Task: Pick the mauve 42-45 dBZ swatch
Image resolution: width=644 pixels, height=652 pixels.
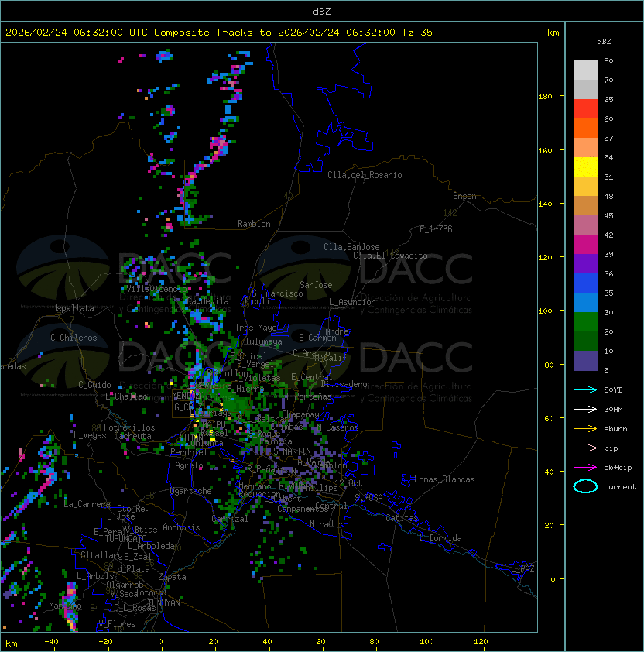Action: 585,225
